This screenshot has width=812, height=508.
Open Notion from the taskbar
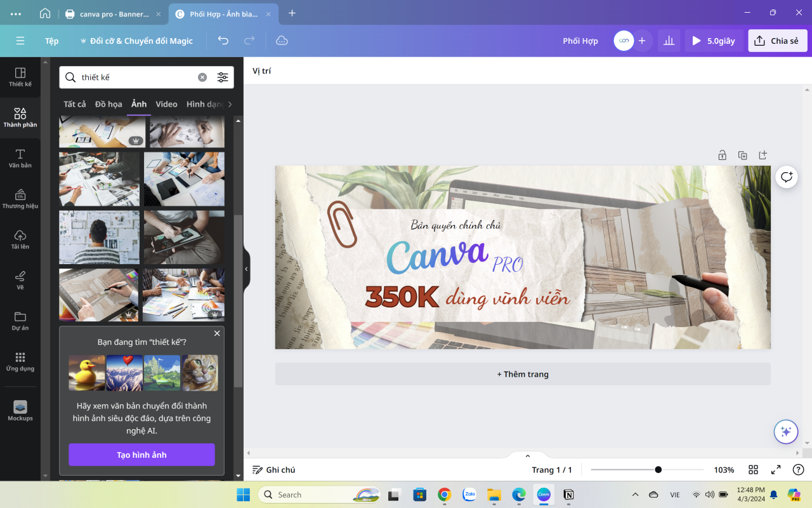(568, 495)
